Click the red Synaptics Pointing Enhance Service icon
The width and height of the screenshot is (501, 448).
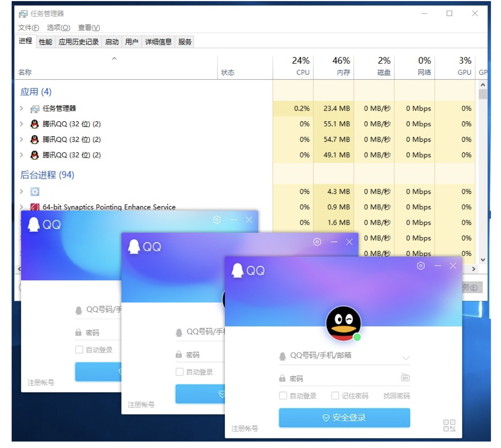35,207
